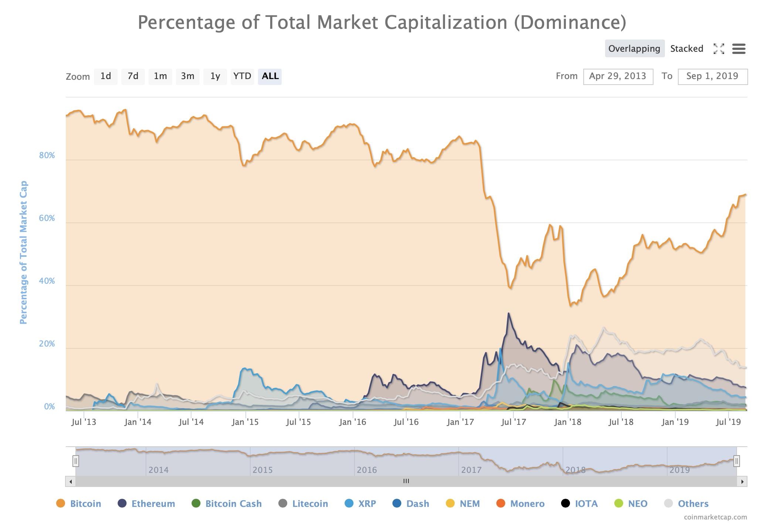This screenshot has width=774, height=532.
Task: Click the fullscreen expand icon
Action: (719, 49)
